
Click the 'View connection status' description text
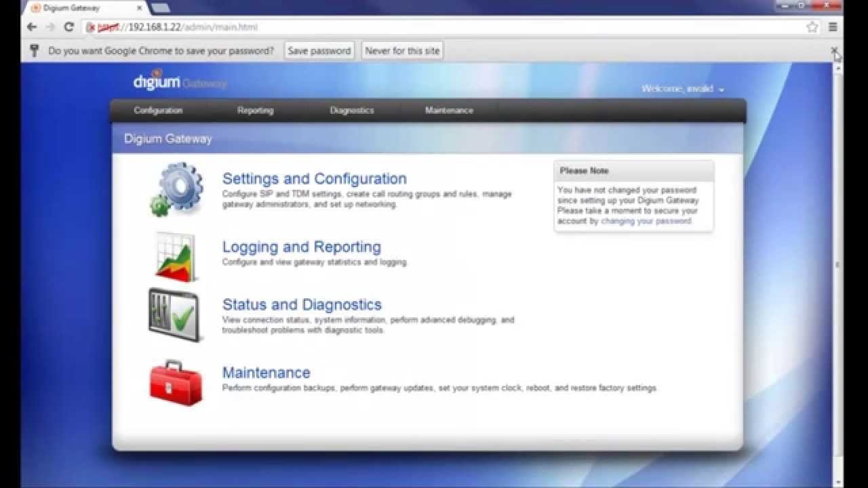pyautogui.click(x=368, y=325)
